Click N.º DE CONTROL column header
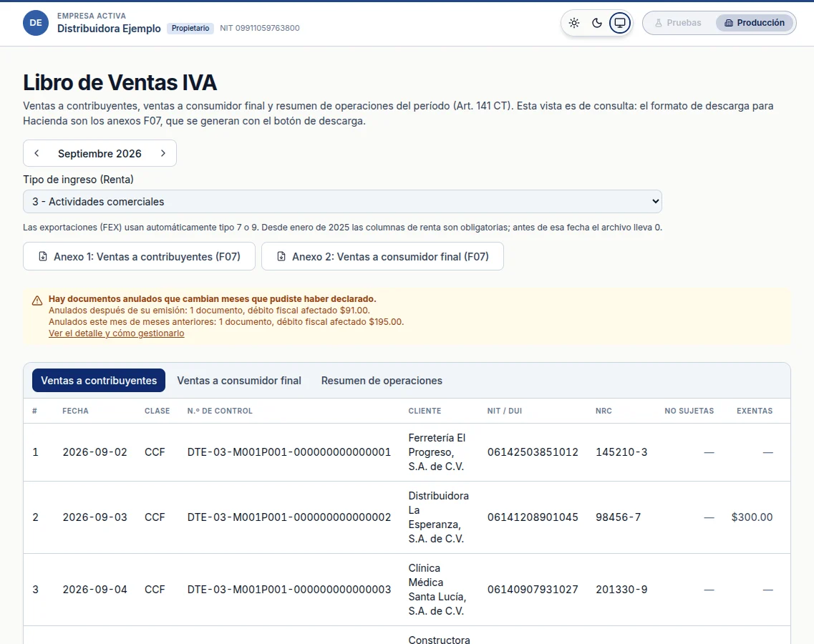Screen dimensions: 814x644 [220, 411]
